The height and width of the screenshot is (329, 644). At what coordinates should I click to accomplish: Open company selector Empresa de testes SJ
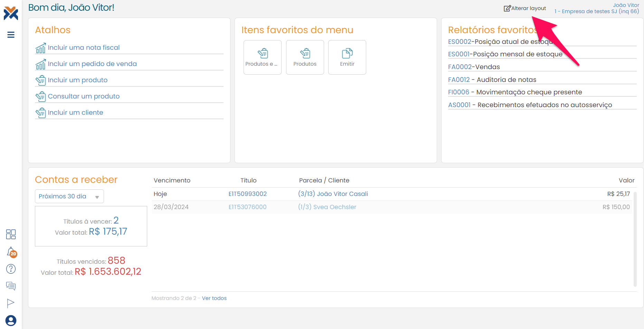[596, 11]
